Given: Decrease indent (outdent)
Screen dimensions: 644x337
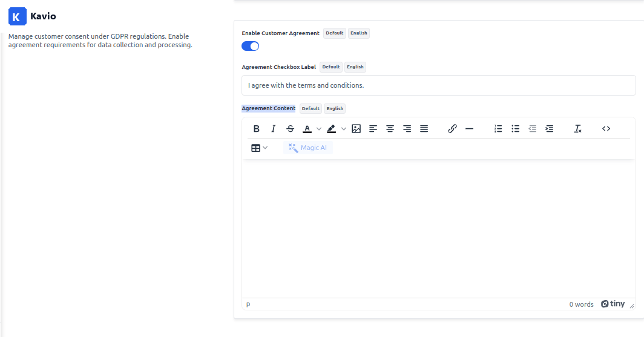Looking at the screenshot, I should click(532, 129).
